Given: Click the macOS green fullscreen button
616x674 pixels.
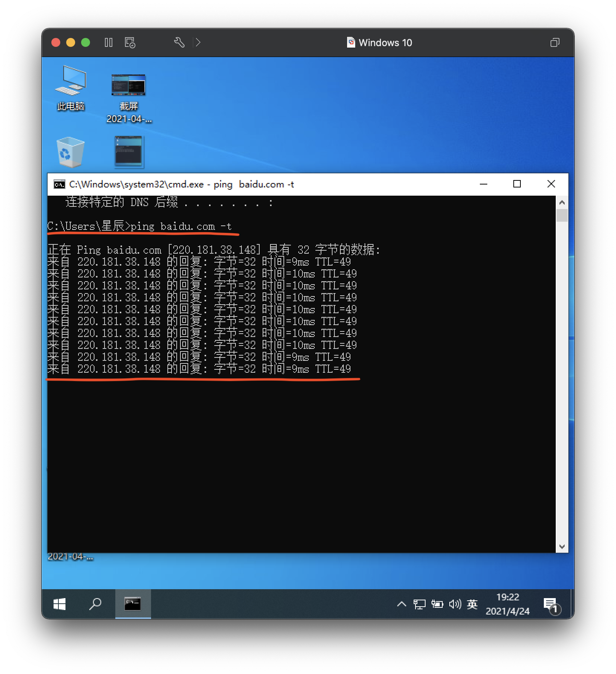Looking at the screenshot, I should tap(86, 42).
